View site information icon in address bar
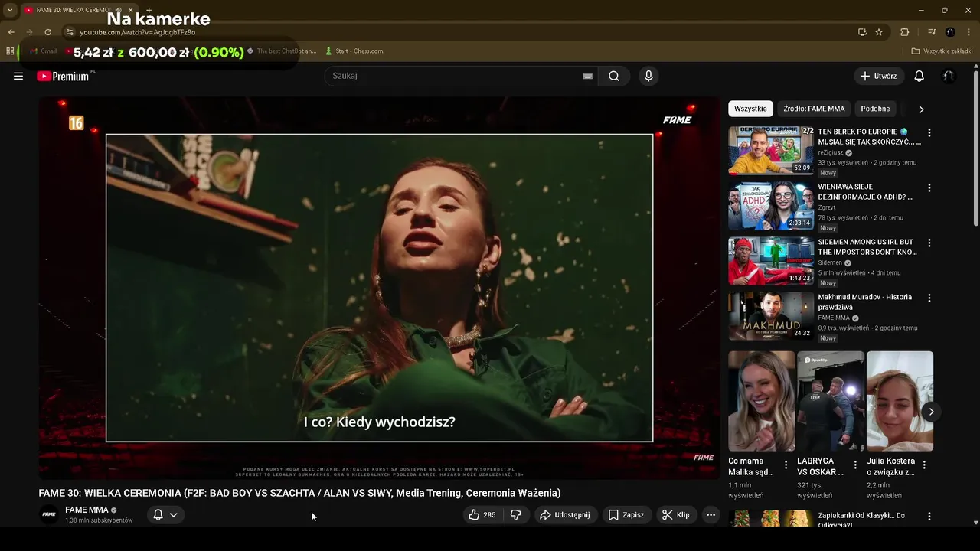 coord(70,32)
